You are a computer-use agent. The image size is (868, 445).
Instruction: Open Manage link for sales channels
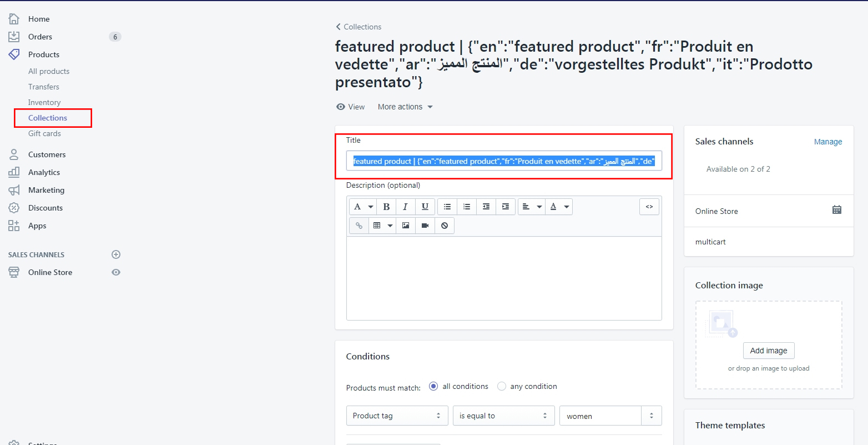[x=828, y=142]
